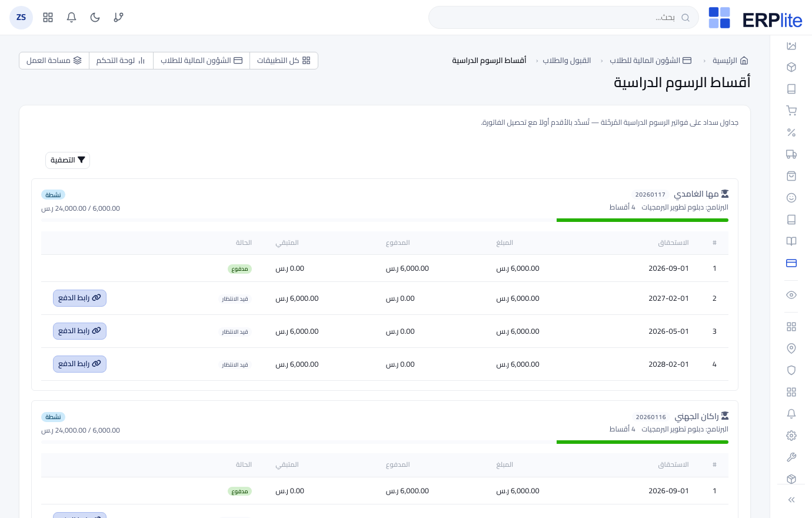Viewport: 812px width, 518px height.
Task: Open the gear settings sidebar icon
Action: click(791, 436)
